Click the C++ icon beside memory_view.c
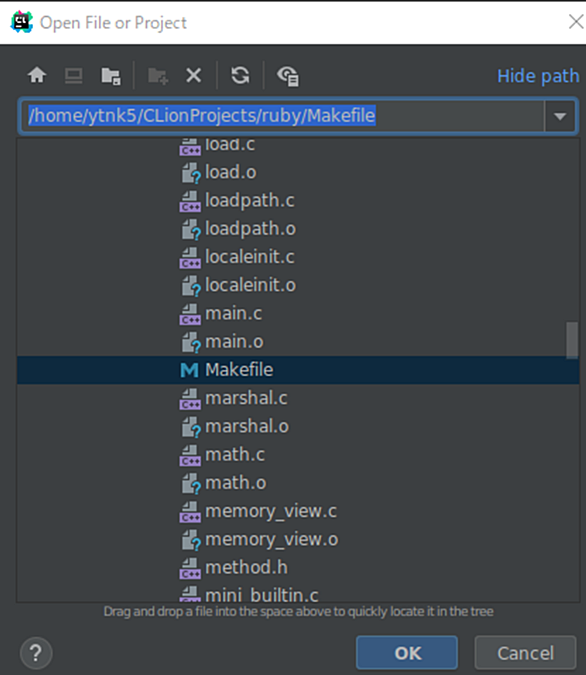This screenshot has width=586, height=675. (190, 512)
